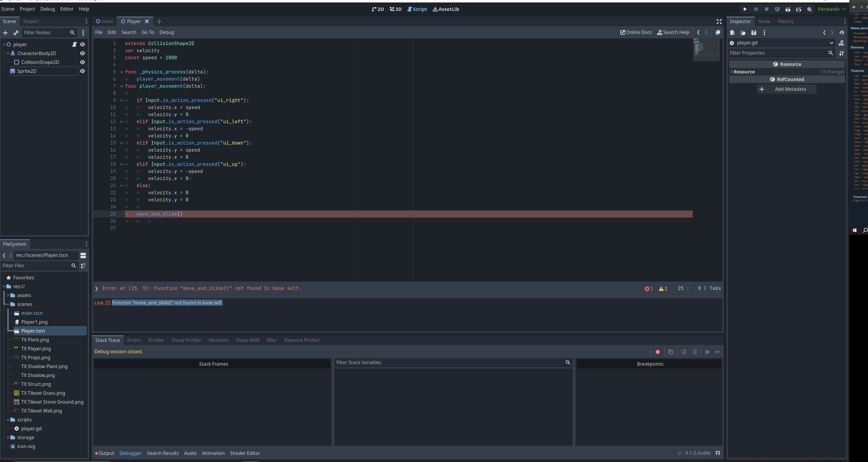
Task: Click the save resource floppy icon
Action: pos(754,33)
